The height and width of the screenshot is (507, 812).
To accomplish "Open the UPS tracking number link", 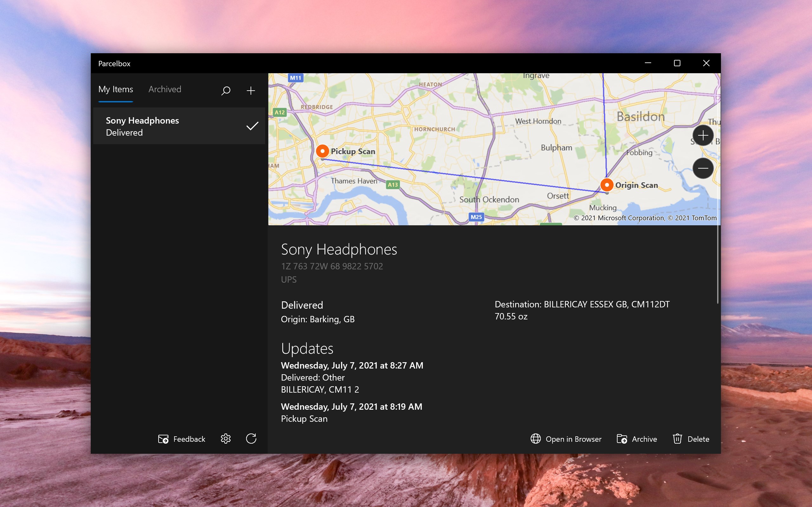I will pos(331,266).
